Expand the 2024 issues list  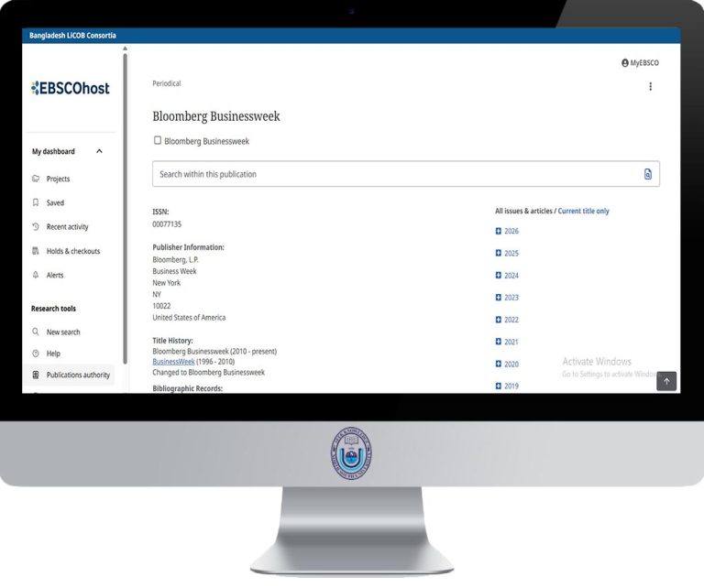(x=498, y=275)
